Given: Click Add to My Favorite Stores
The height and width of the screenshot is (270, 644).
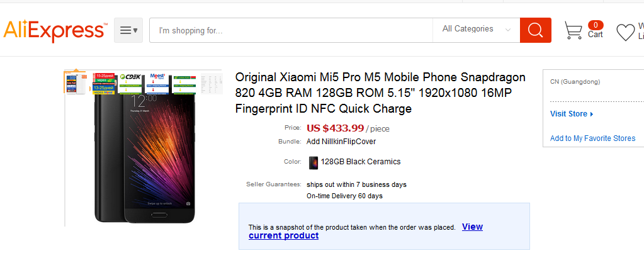Looking at the screenshot, I should pos(592,138).
